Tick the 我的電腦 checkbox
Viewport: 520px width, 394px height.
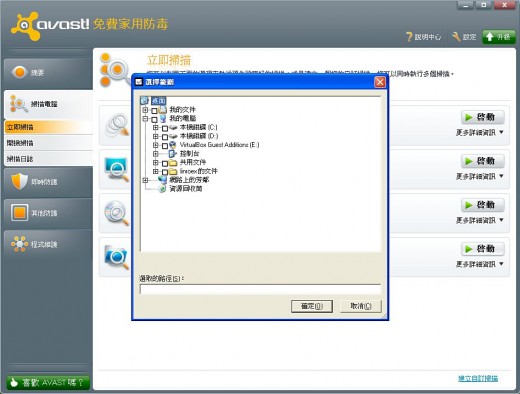pos(154,119)
